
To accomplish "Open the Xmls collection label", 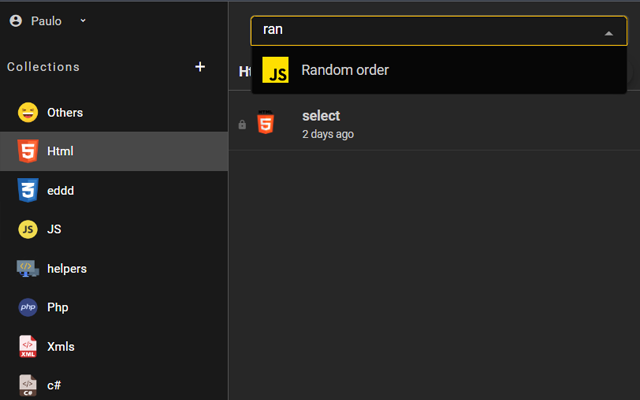I will click(61, 346).
